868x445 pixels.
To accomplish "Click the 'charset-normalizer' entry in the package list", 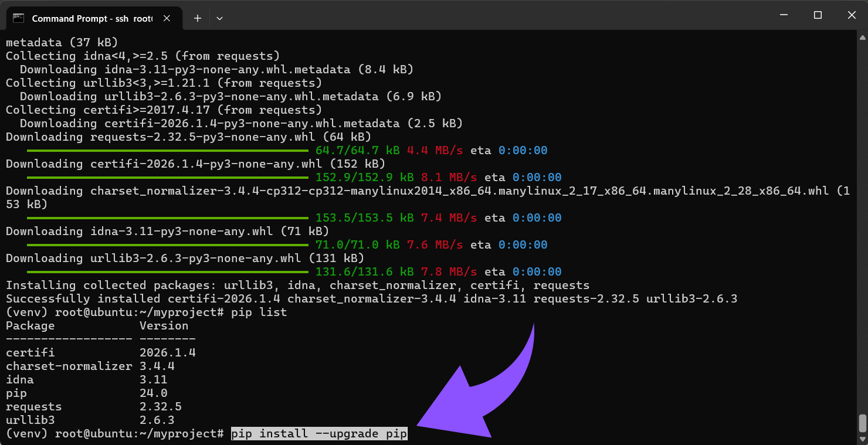I will [x=69, y=366].
